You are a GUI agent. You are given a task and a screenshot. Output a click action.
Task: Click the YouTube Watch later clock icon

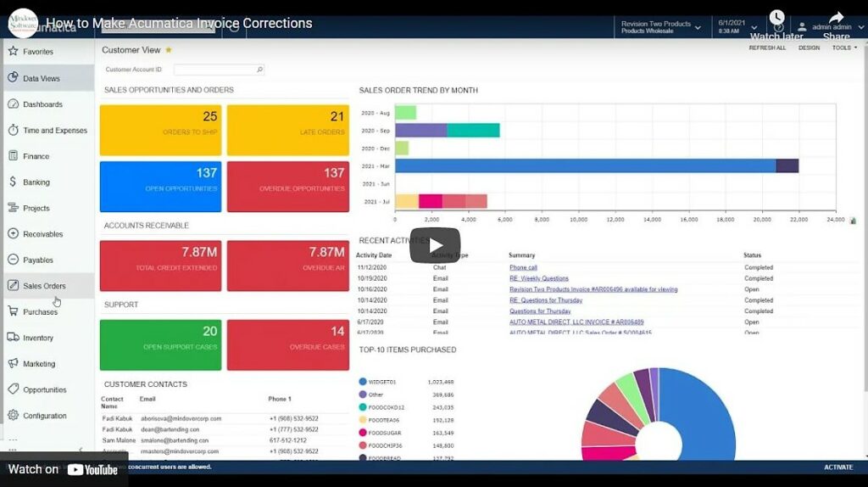click(776, 17)
